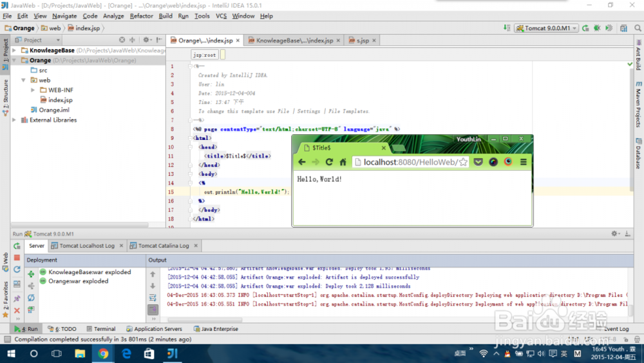This screenshot has height=363, width=644.
Task: Open the Run panel settings gear
Action: (x=615, y=233)
